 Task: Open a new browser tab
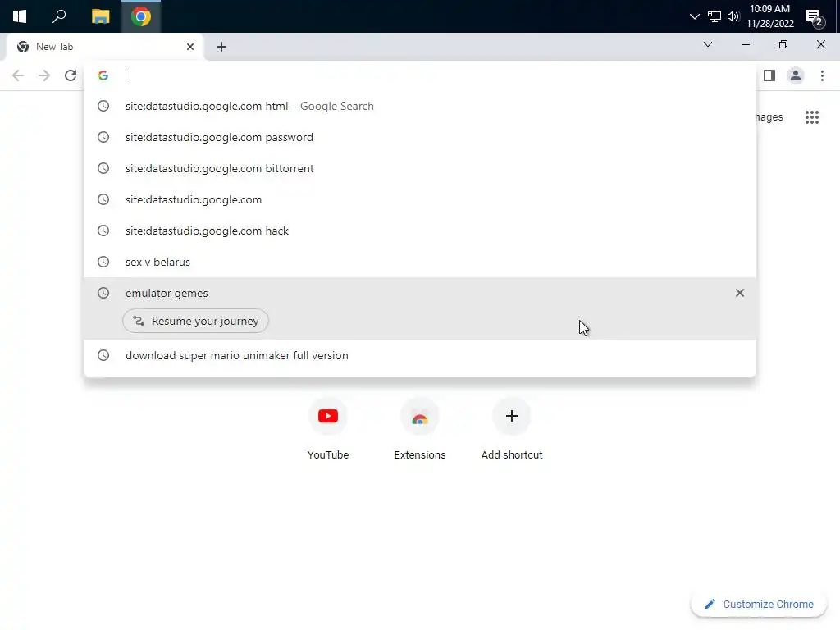point(221,47)
